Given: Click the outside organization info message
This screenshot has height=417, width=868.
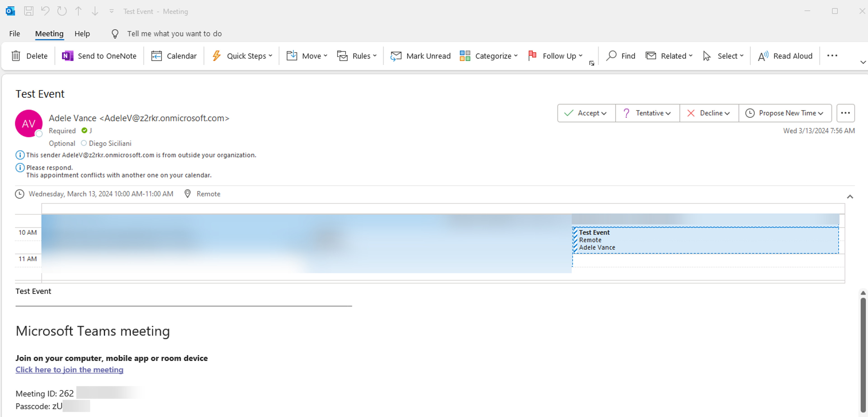Looking at the screenshot, I should coord(141,155).
